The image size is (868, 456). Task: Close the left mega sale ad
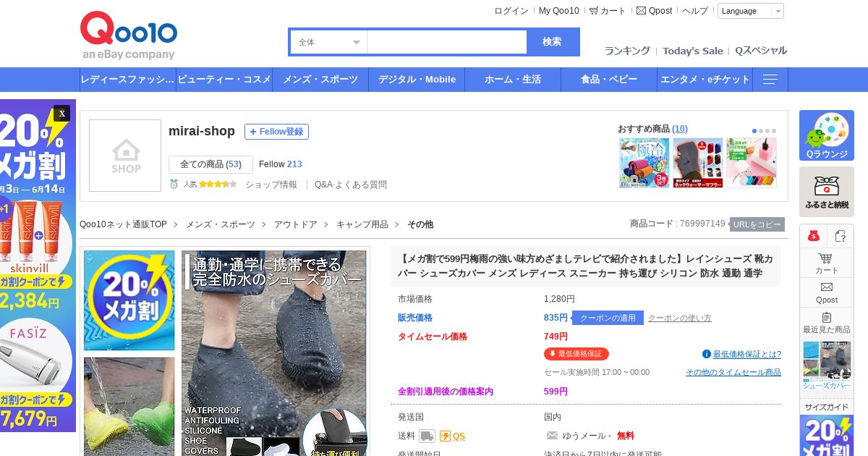coord(61,114)
